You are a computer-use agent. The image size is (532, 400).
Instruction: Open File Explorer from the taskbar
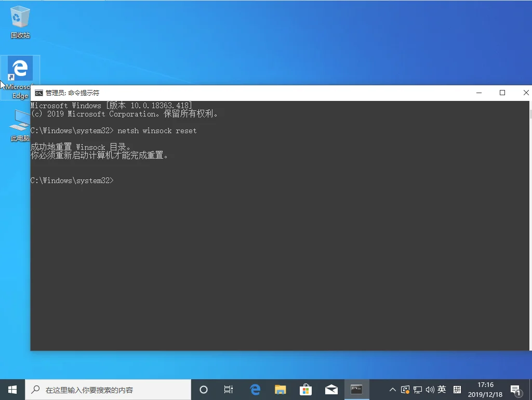point(280,390)
